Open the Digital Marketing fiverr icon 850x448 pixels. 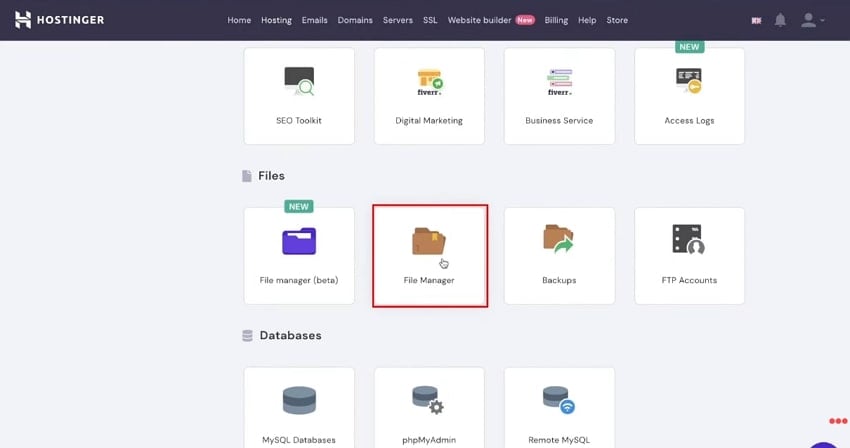tap(429, 82)
